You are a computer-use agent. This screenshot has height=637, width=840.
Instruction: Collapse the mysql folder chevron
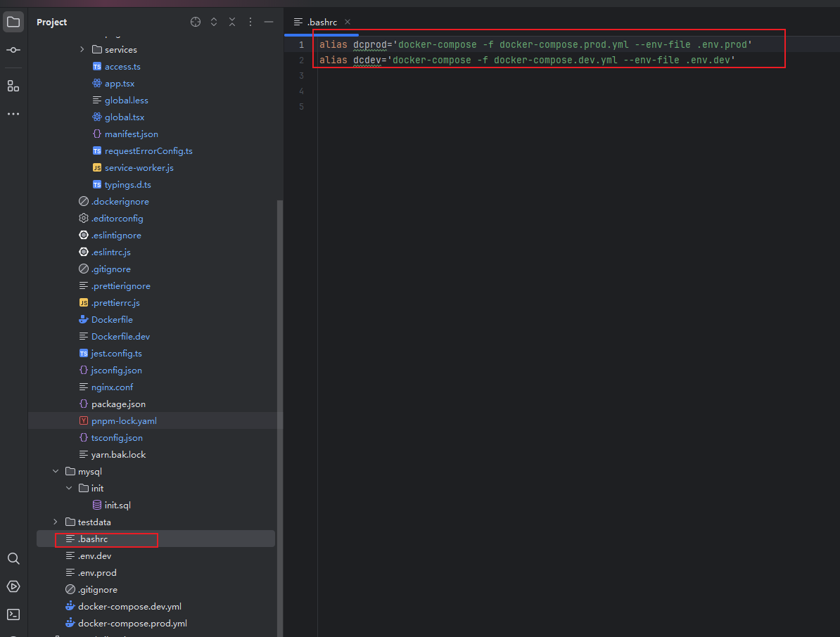tap(56, 471)
